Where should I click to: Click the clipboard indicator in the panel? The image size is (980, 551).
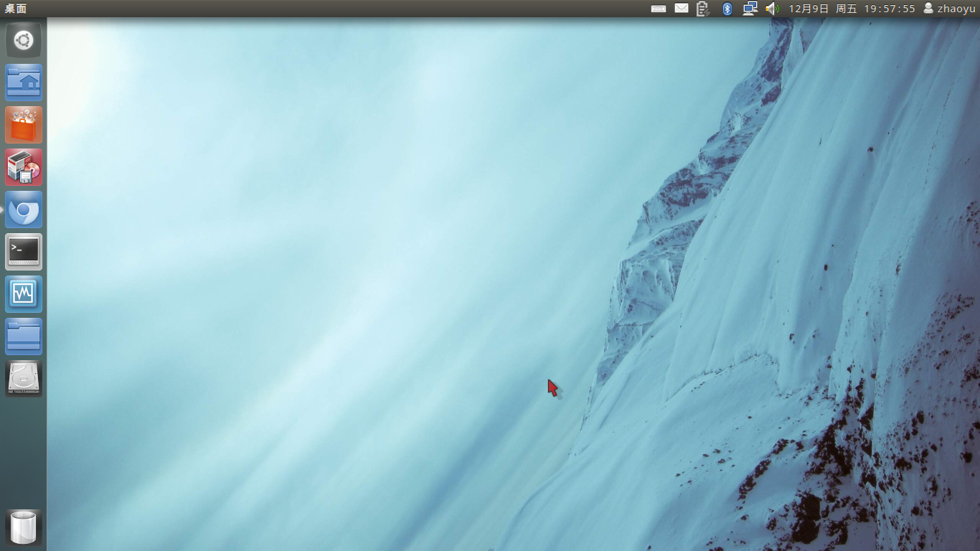[x=703, y=9]
